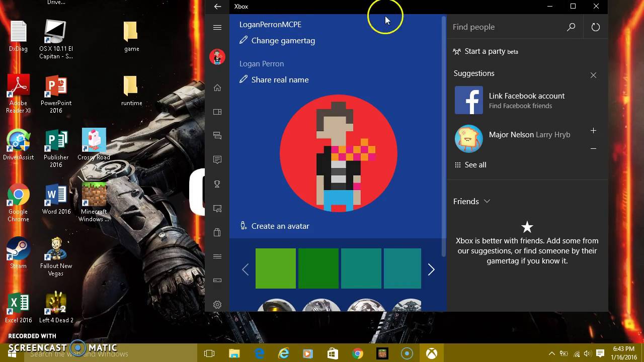The height and width of the screenshot is (362, 644).
Task: Select the game folder on desktop
Action: click(131, 37)
